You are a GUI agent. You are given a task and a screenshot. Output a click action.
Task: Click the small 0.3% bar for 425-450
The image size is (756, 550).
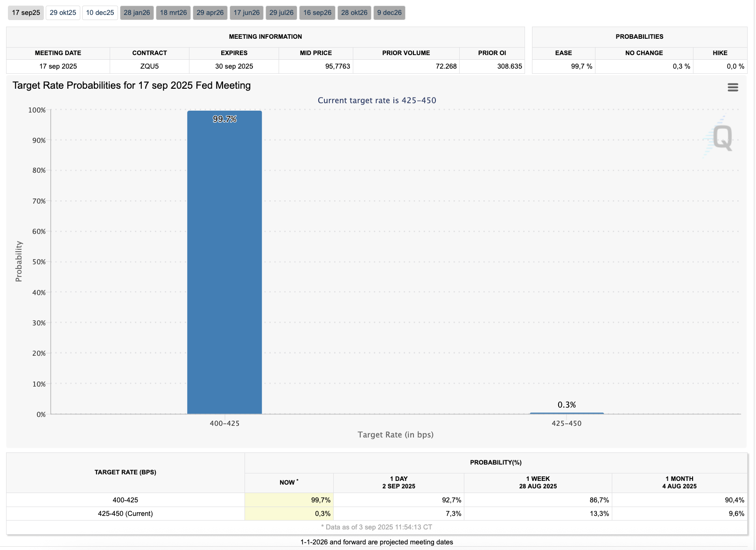pyautogui.click(x=567, y=413)
